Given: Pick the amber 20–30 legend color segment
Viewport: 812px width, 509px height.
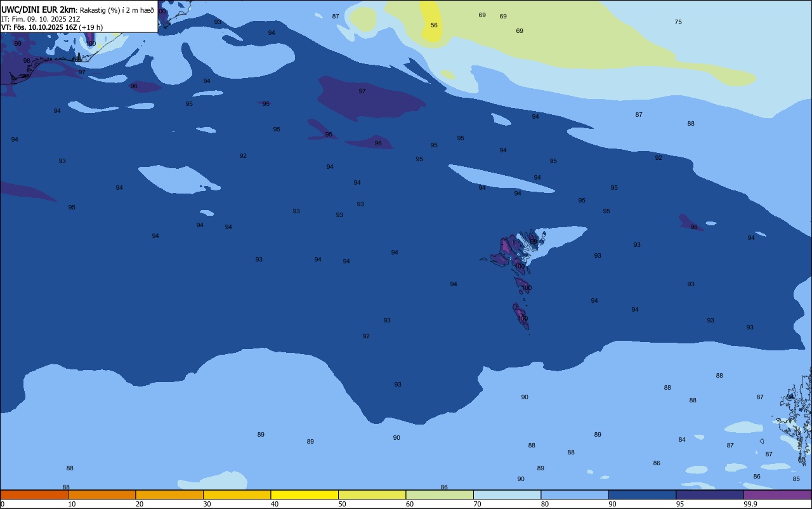Looking at the screenshot, I should [169, 494].
